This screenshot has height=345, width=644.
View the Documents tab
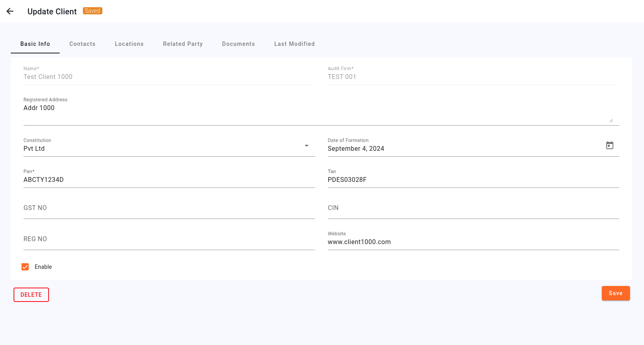(239, 44)
